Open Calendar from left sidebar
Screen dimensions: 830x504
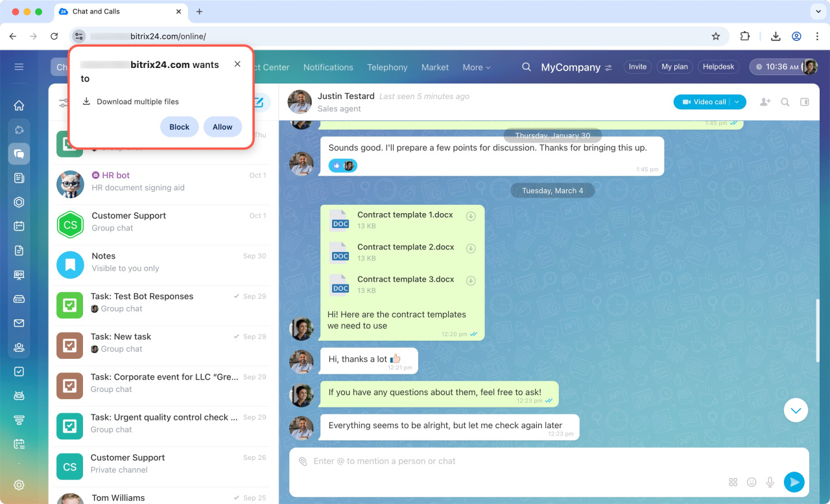pos(19,226)
